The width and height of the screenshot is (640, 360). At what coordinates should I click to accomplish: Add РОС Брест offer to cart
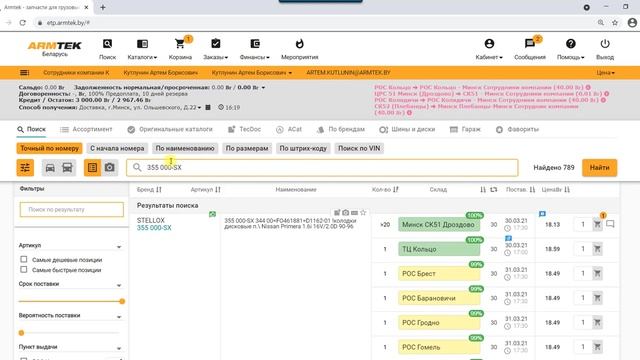coord(597,273)
